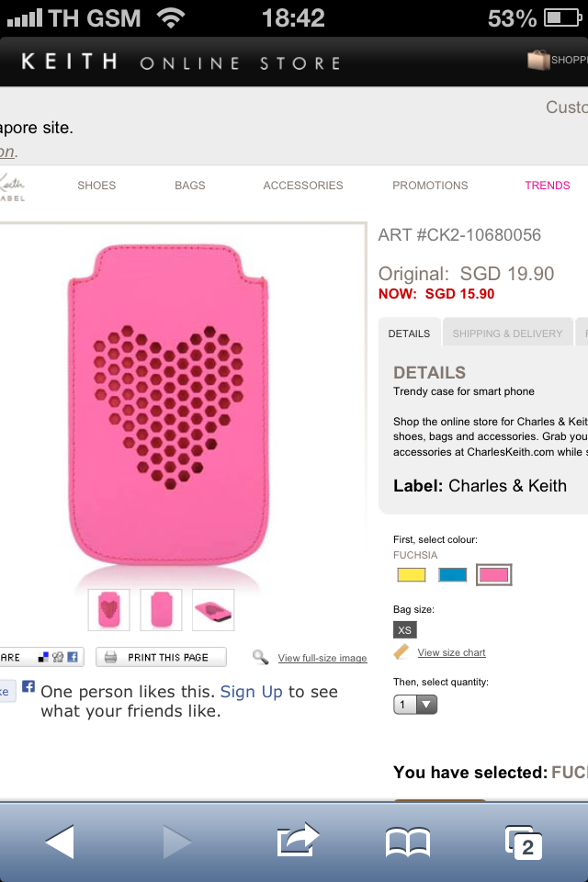The image size is (588, 882).
Task: Click the View size chart link
Action: (x=451, y=653)
